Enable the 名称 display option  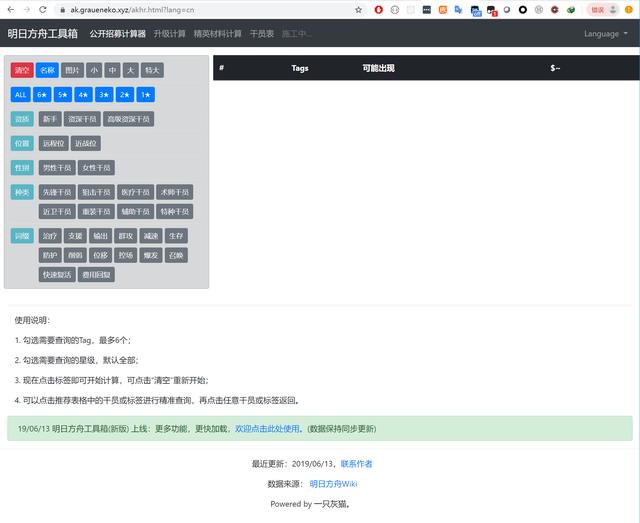click(x=46, y=70)
